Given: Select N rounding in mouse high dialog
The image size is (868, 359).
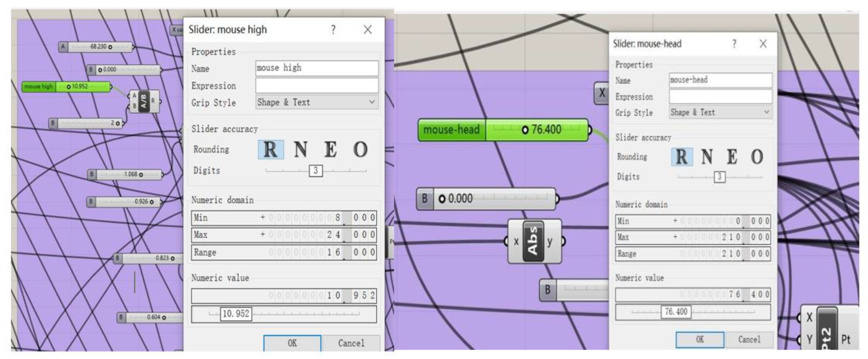Looking at the screenshot, I should [x=301, y=149].
